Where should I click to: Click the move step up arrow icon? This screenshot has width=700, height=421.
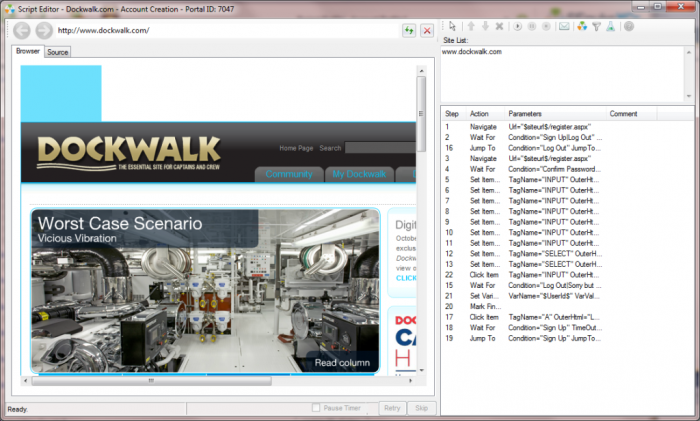pyautogui.click(x=471, y=26)
